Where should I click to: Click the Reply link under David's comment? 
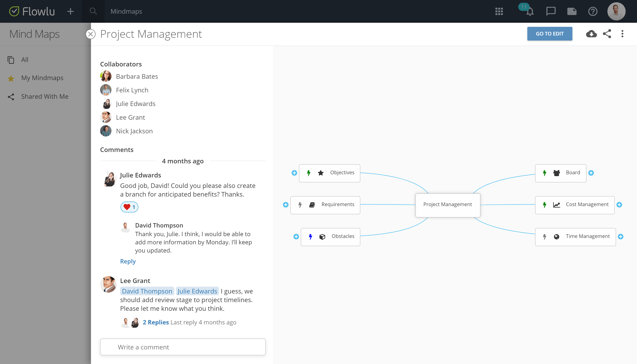(128, 261)
